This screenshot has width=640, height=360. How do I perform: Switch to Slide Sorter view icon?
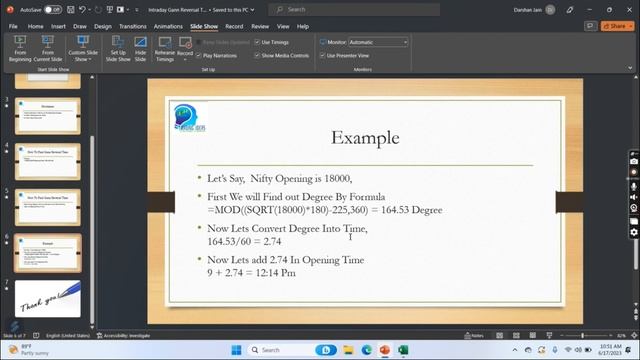(516, 336)
